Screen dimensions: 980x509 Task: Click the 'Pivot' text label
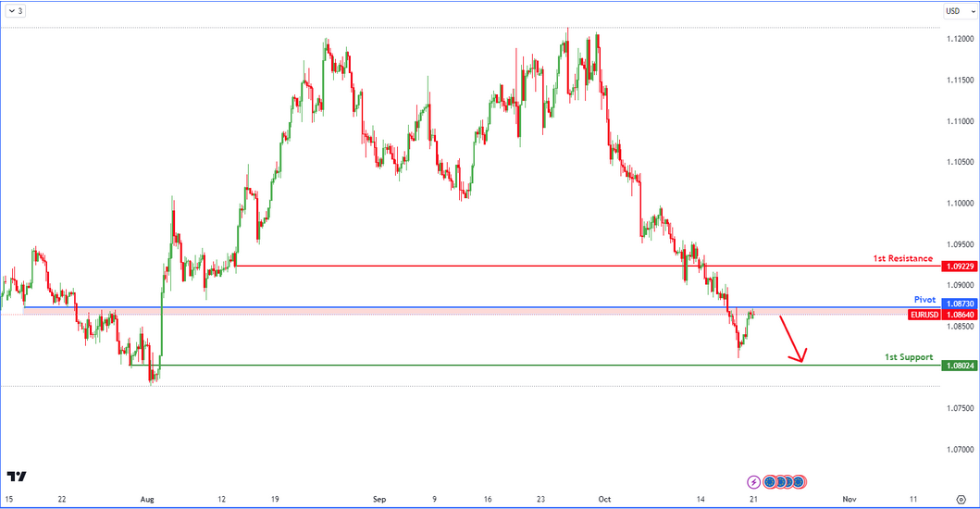[x=925, y=300]
